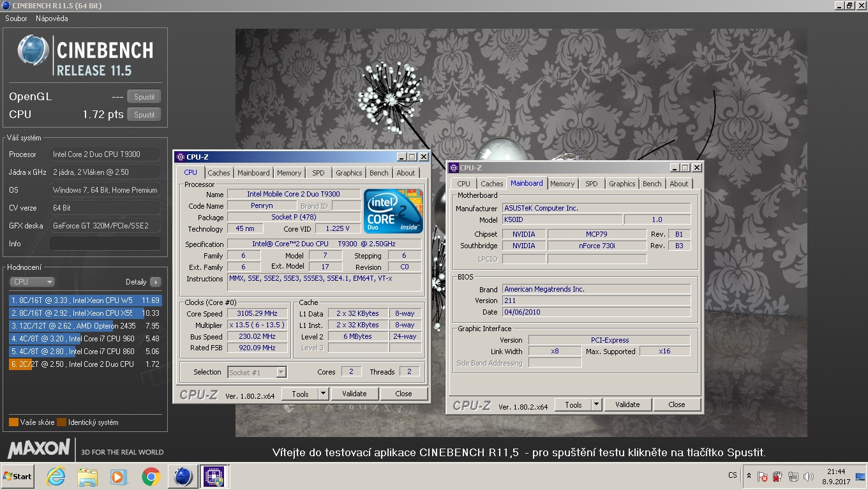Click Close in the Mainboard window

pos(677,405)
